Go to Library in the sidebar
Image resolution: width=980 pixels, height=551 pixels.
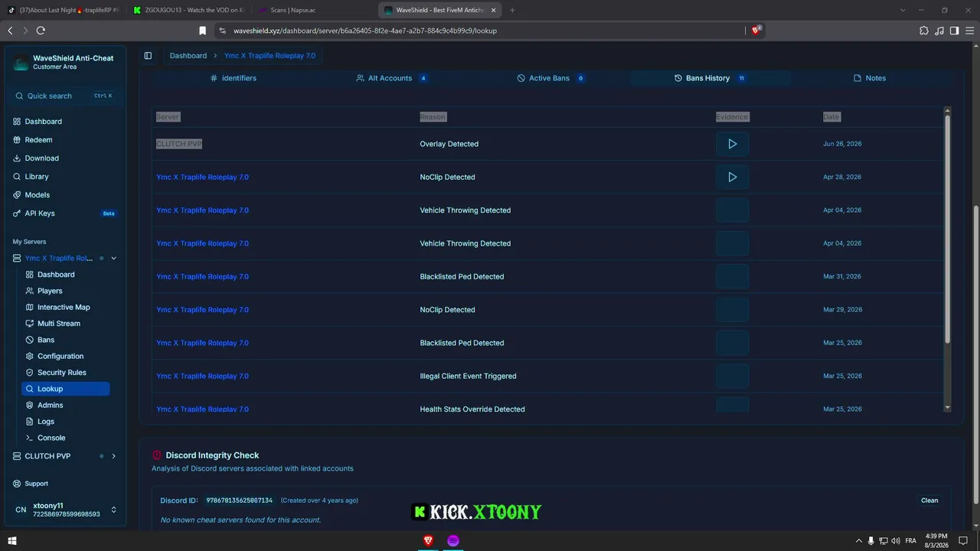[37, 177]
